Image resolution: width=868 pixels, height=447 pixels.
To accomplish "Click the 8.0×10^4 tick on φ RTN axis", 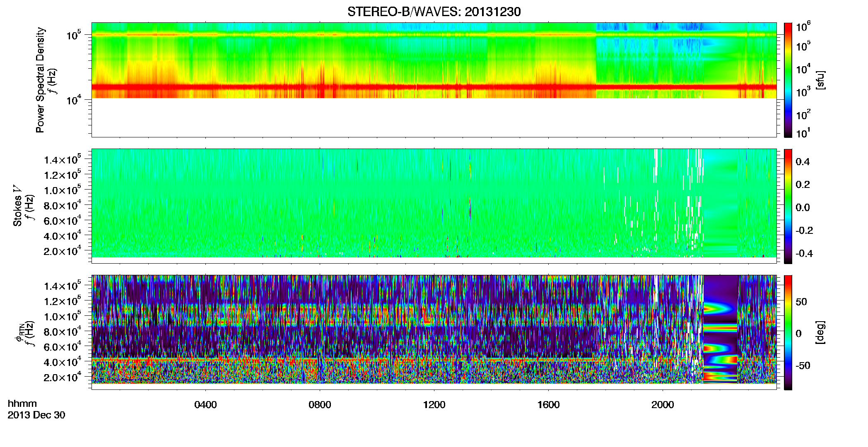I will click(63, 331).
